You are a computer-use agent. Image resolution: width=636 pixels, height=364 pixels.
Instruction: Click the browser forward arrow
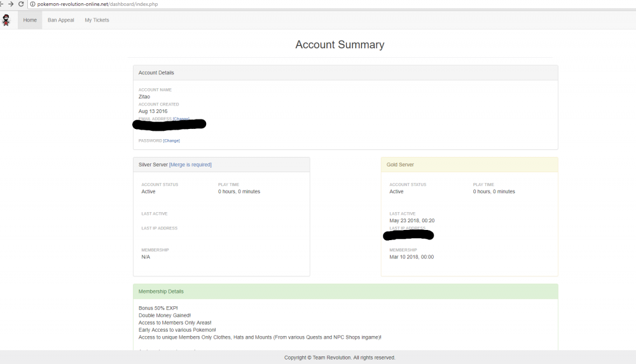pyautogui.click(x=11, y=4)
